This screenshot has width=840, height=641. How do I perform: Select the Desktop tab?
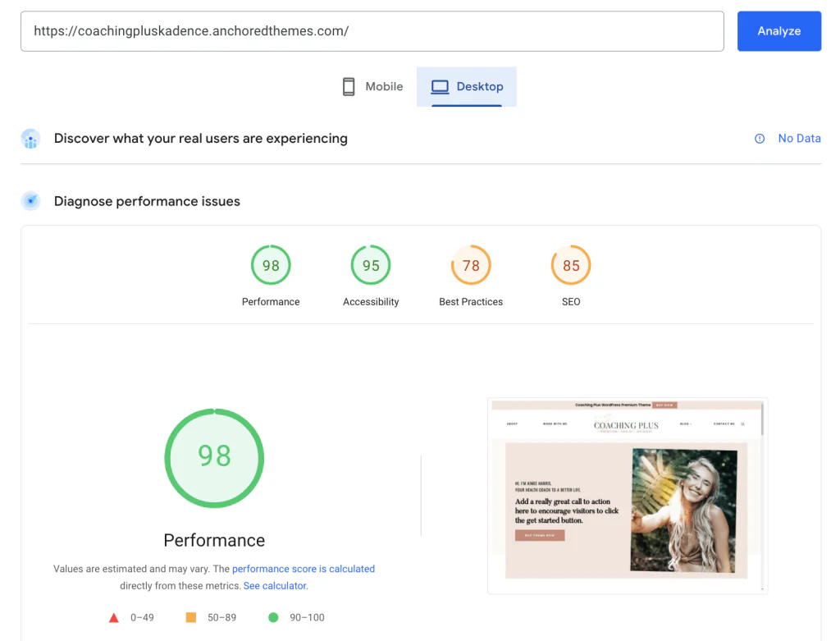point(467,86)
